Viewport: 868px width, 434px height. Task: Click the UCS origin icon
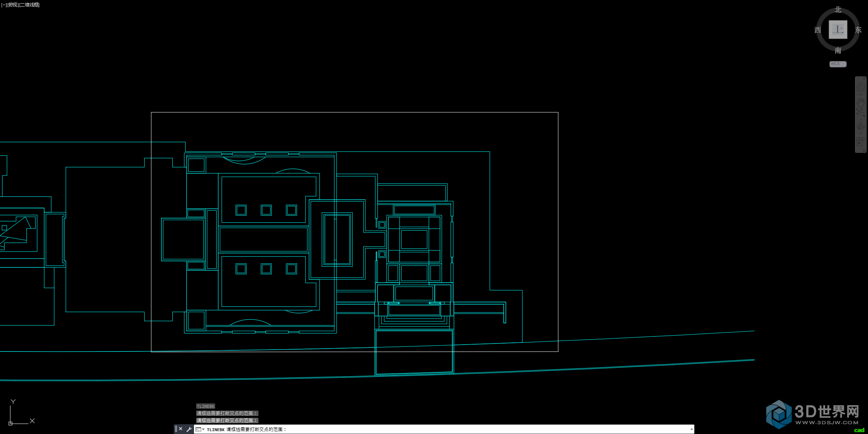[10, 423]
